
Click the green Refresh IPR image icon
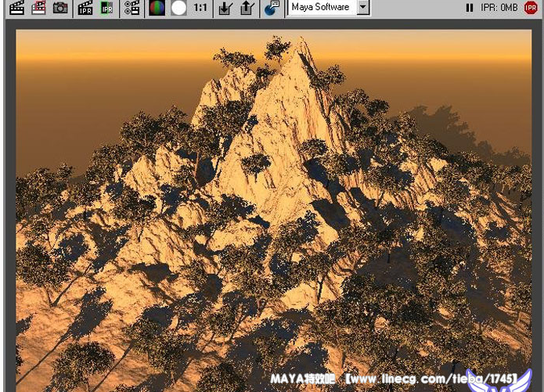point(106,8)
